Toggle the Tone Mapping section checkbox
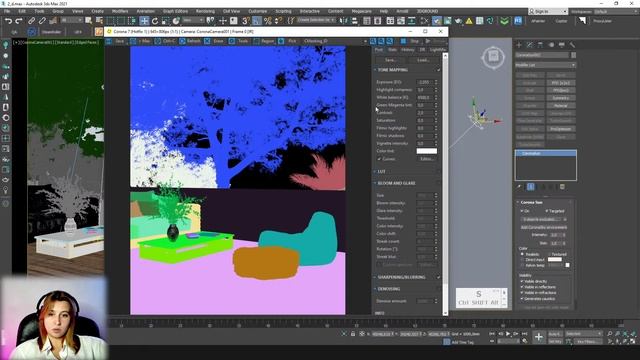 tap(439, 70)
